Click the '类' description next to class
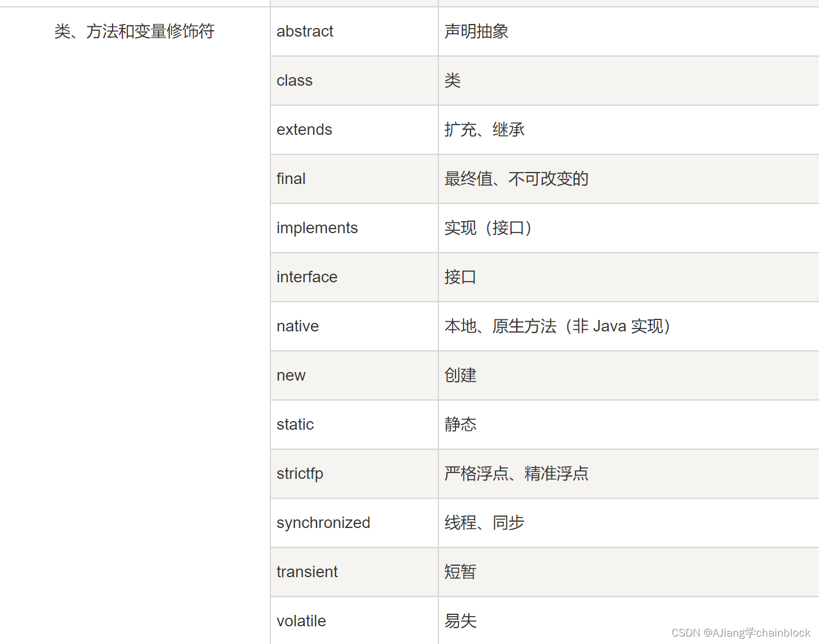This screenshot has height=644, width=819. [x=629, y=81]
